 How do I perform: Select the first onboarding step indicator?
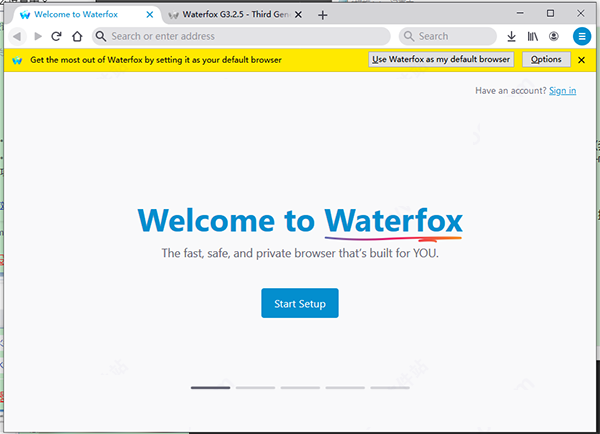click(210, 388)
